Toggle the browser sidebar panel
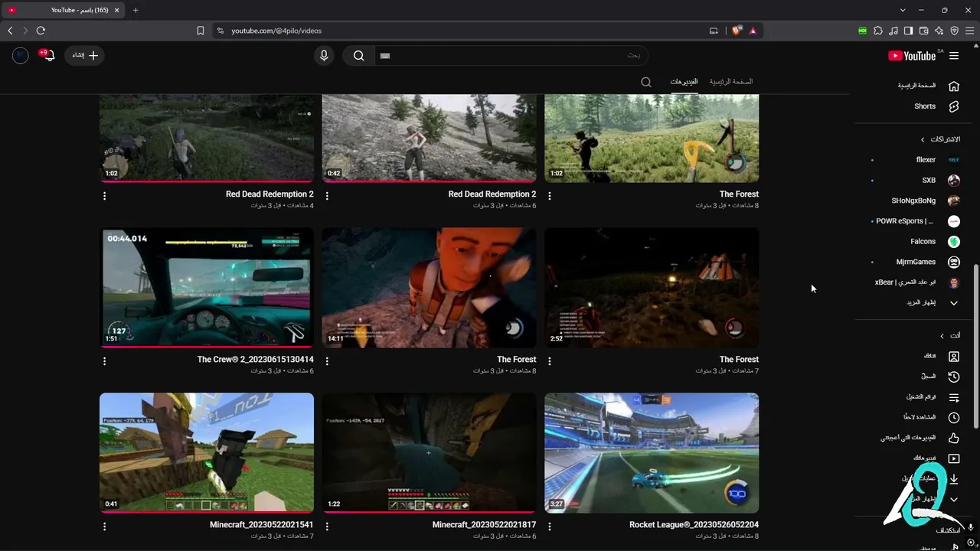980x551 pixels. pos(908,31)
